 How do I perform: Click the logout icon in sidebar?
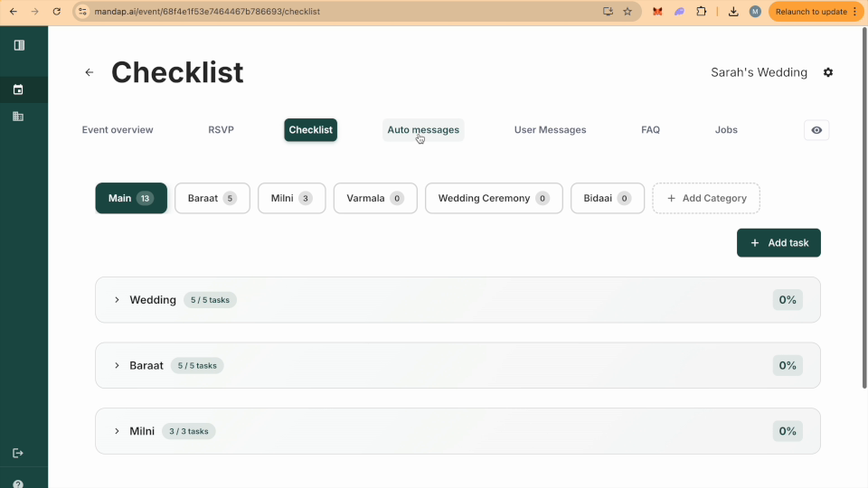pos(18,453)
